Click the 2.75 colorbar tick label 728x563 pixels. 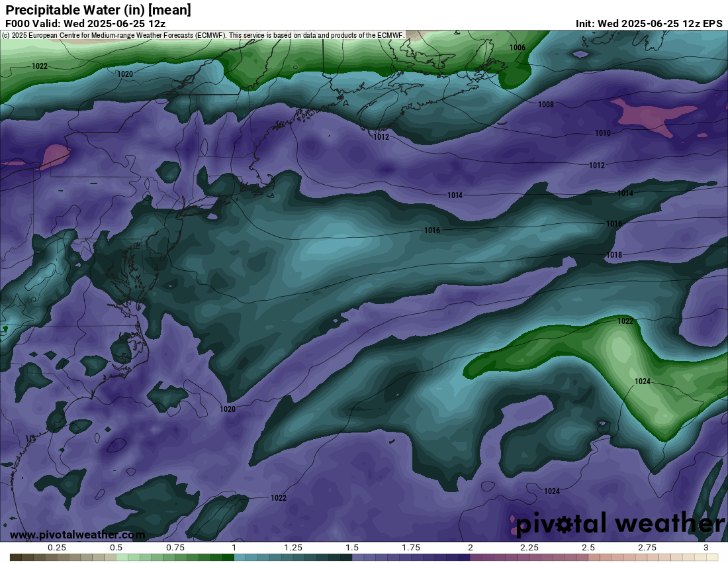click(647, 548)
